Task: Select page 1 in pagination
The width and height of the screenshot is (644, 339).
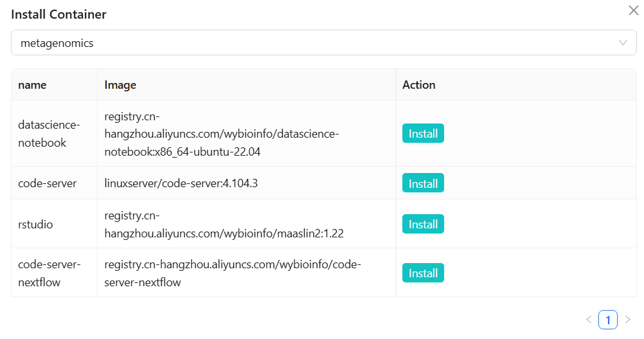Action: [x=607, y=320]
